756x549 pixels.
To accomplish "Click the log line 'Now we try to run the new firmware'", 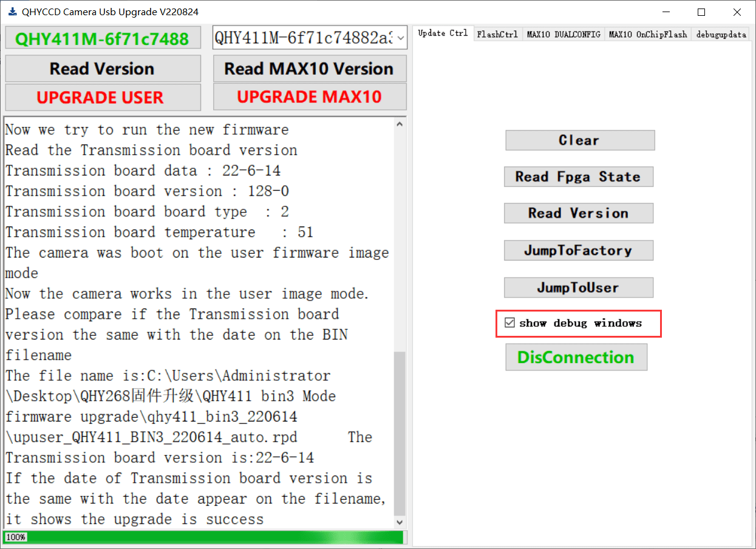I will click(x=148, y=130).
